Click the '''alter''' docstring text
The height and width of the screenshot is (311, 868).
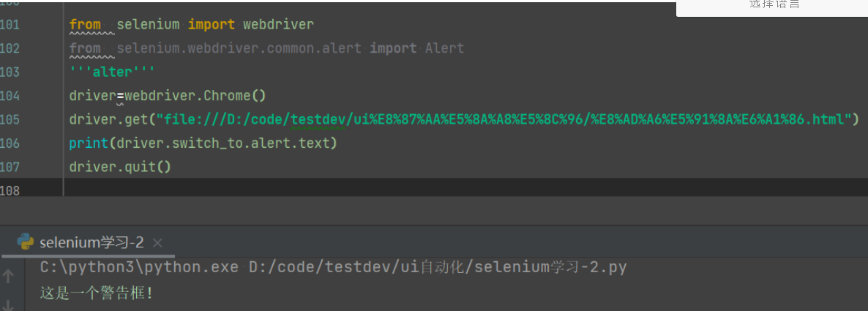(112, 72)
